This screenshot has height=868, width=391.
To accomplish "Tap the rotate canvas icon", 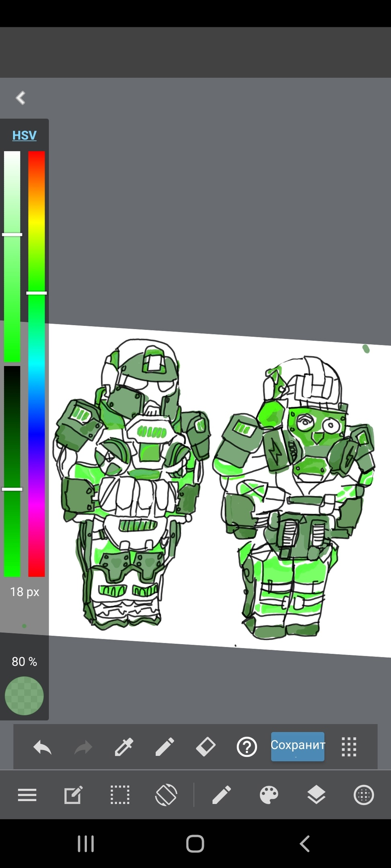I will point(166,795).
